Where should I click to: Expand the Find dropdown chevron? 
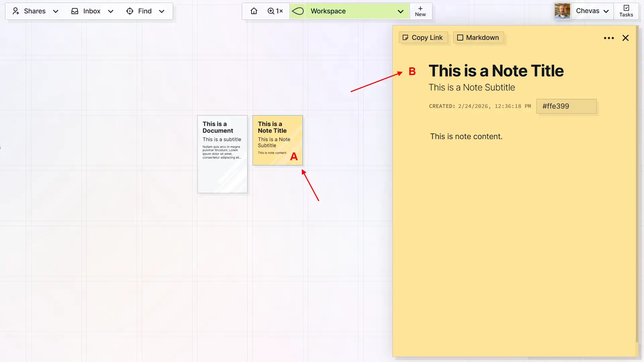(162, 11)
